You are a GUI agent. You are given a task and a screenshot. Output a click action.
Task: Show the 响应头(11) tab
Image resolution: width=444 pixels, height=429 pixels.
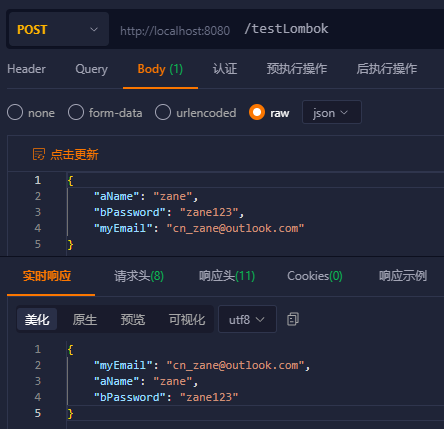tap(227, 276)
